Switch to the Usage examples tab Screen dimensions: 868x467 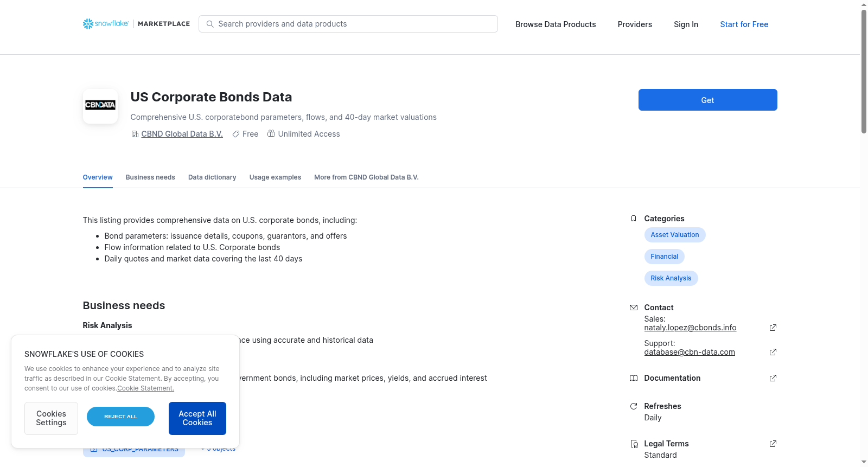275,177
